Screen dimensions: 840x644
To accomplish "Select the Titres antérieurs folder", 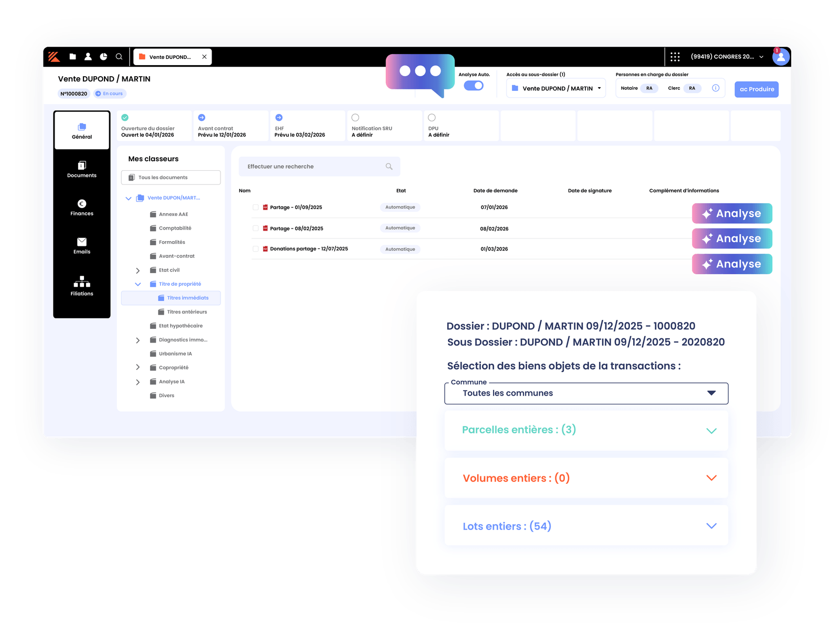I will pos(182,312).
